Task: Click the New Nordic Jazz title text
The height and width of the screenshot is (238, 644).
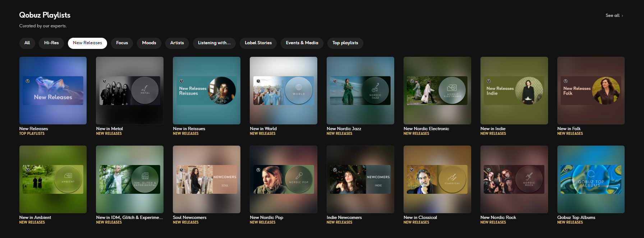Action: [344, 129]
